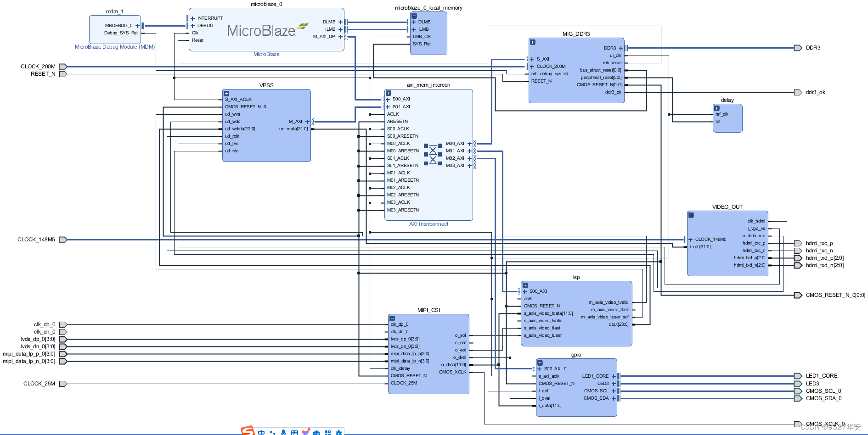Click the CLOCK_25M input port icon
Screen dimensions: 868x435
click(63, 384)
